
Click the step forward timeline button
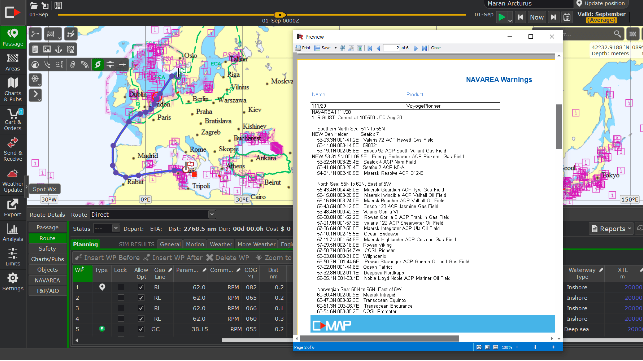553,17
